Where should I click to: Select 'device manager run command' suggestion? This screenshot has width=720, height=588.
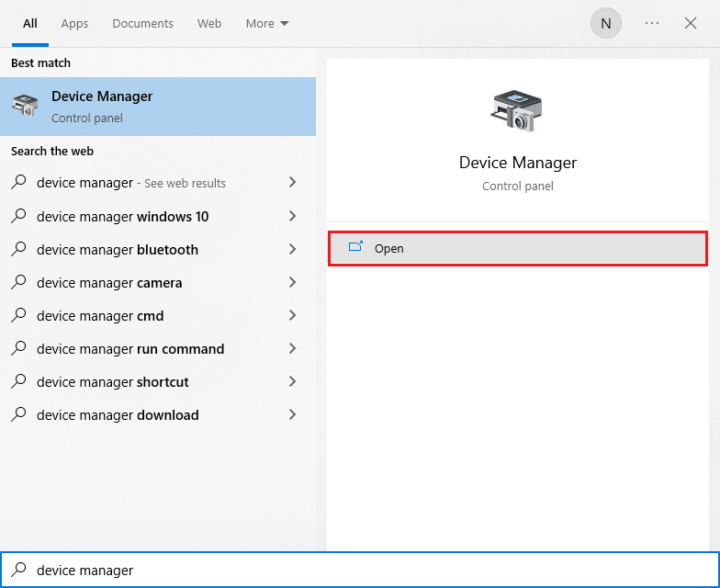(x=158, y=348)
